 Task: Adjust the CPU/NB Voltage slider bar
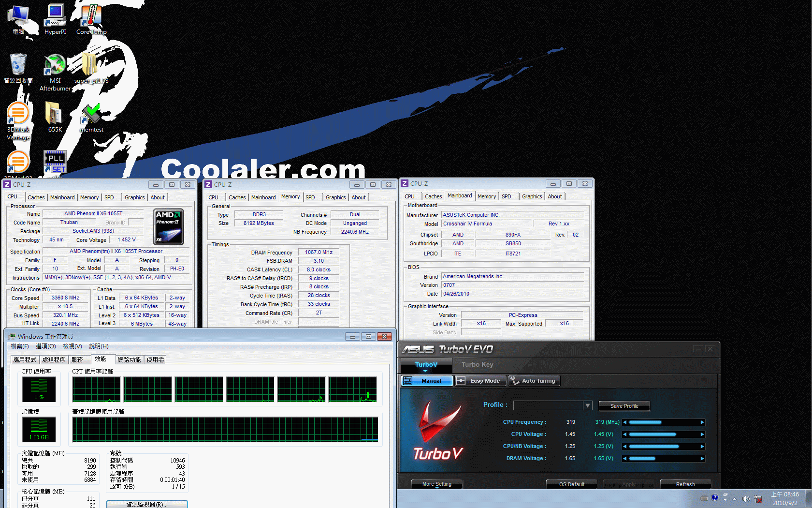664,447
